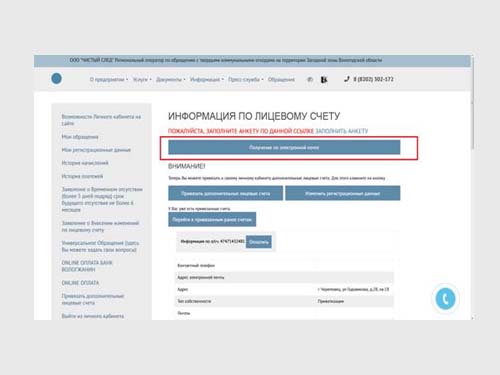
Task: Click the 'Тип собственности' row label
Action: coord(194,301)
